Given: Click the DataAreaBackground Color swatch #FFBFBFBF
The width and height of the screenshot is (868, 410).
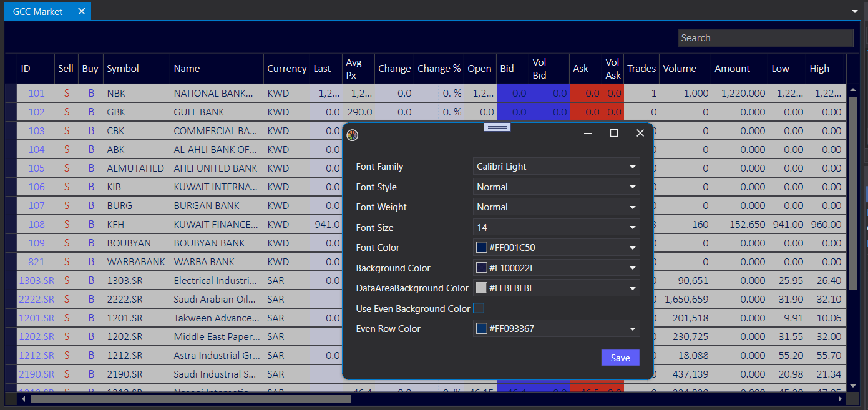Looking at the screenshot, I should tap(481, 288).
